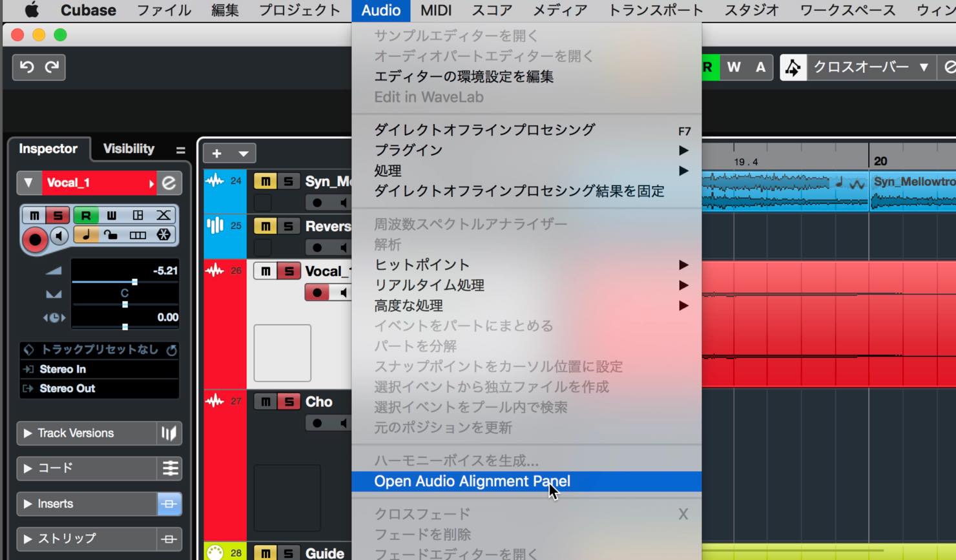The width and height of the screenshot is (956, 560).
Task: Mute track 27 Cho
Action: [265, 402]
